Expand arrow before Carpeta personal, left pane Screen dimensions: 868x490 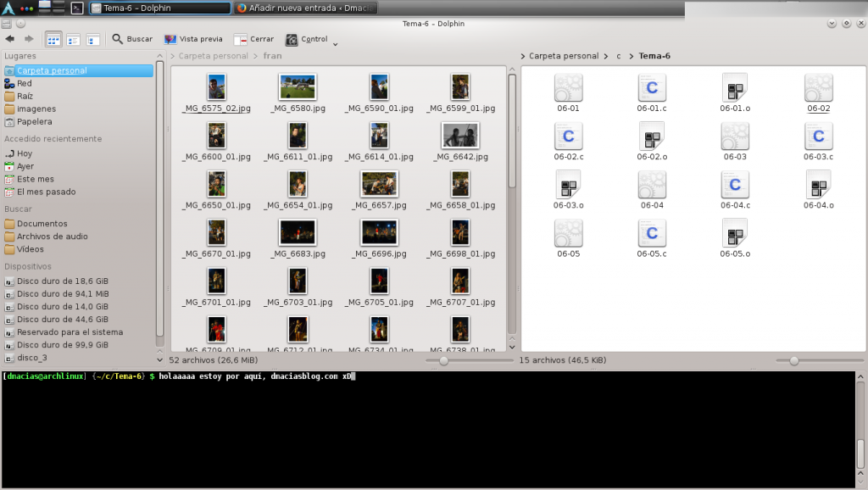click(173, 56)
